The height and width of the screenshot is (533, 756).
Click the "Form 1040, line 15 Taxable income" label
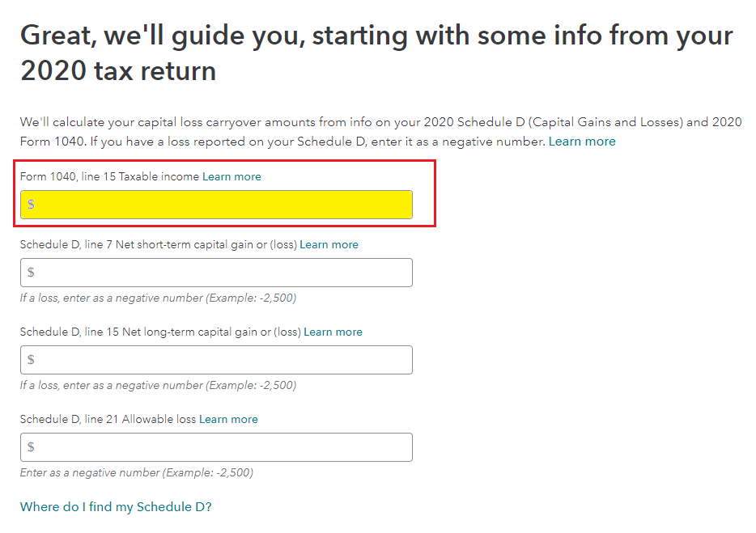(x=110, y=176)
